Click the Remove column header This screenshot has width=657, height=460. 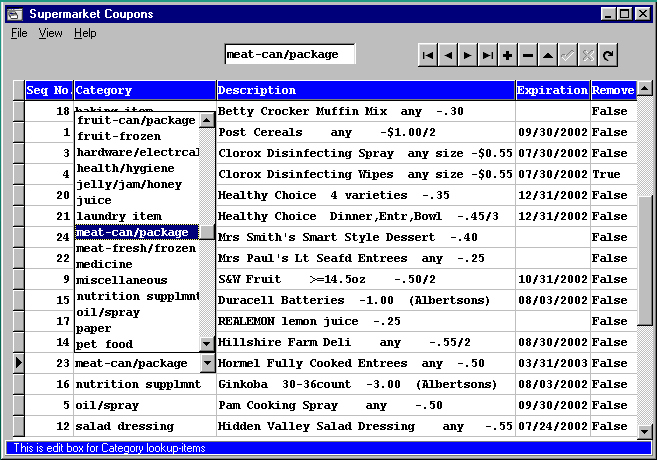(613, 90)
